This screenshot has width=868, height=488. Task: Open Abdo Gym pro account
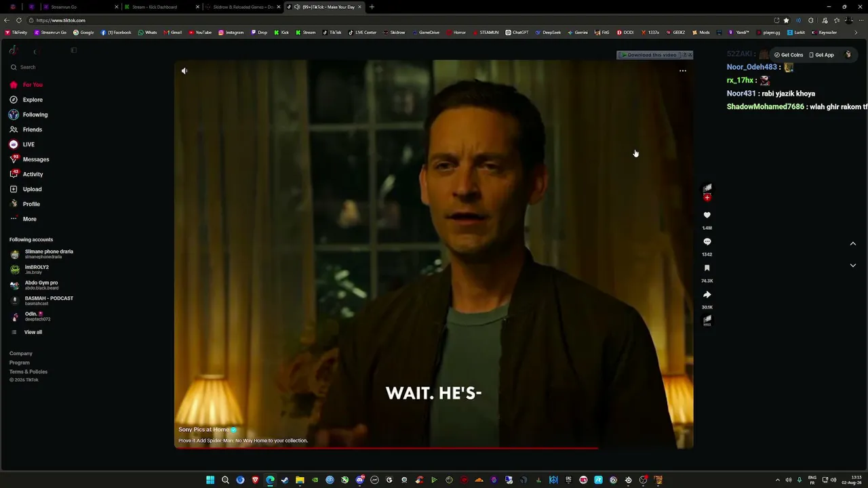coord(35,285)
